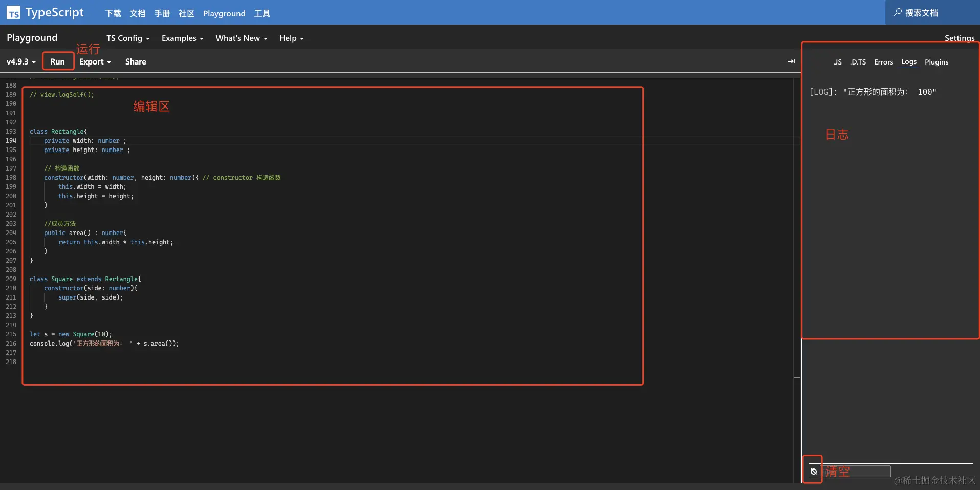Screen dimensions: 980x490
Task: Click the comment "// view.logSelf();"
Action: (x=62, y=95)
